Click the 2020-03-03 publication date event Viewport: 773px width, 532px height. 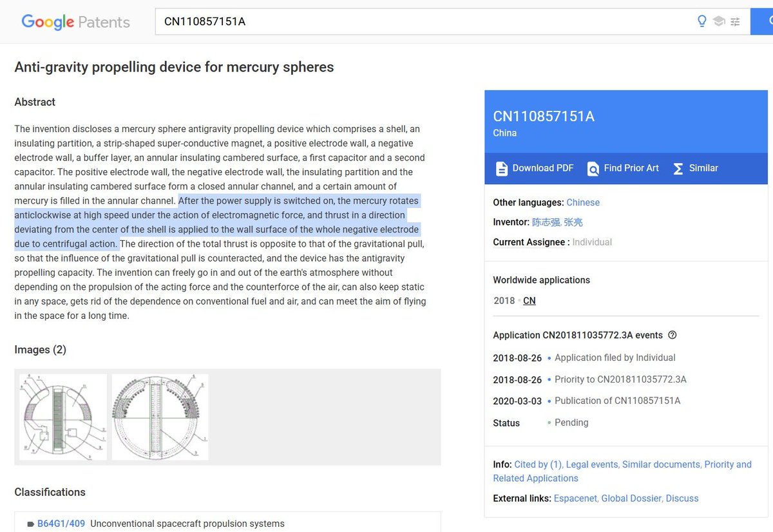[x=517, y=401]
